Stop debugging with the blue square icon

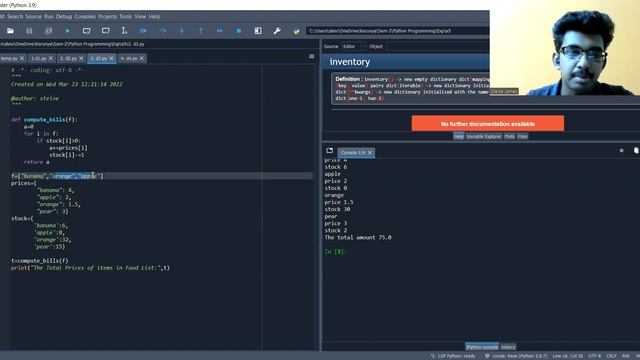pyautogui.click(x=239, y=31)
